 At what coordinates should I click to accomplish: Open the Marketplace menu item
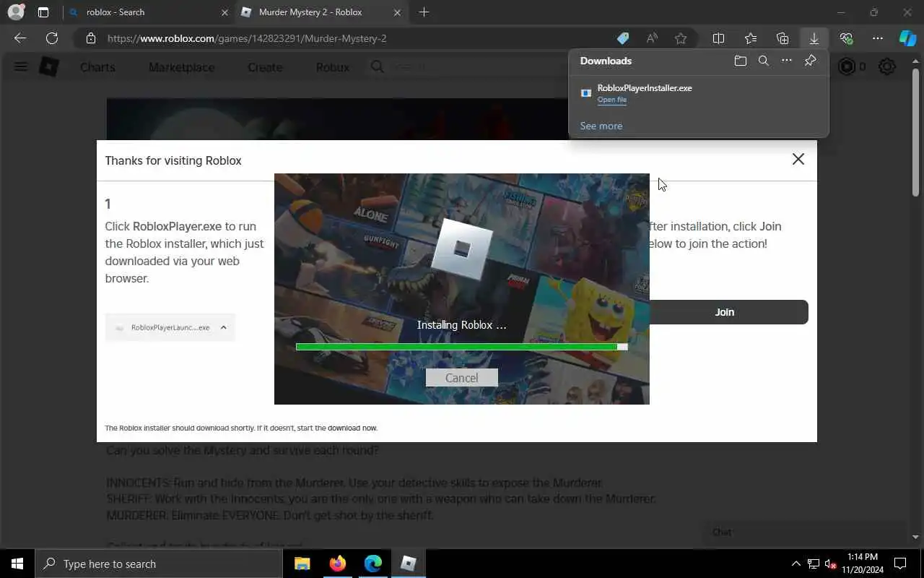(x=182, y=67)
